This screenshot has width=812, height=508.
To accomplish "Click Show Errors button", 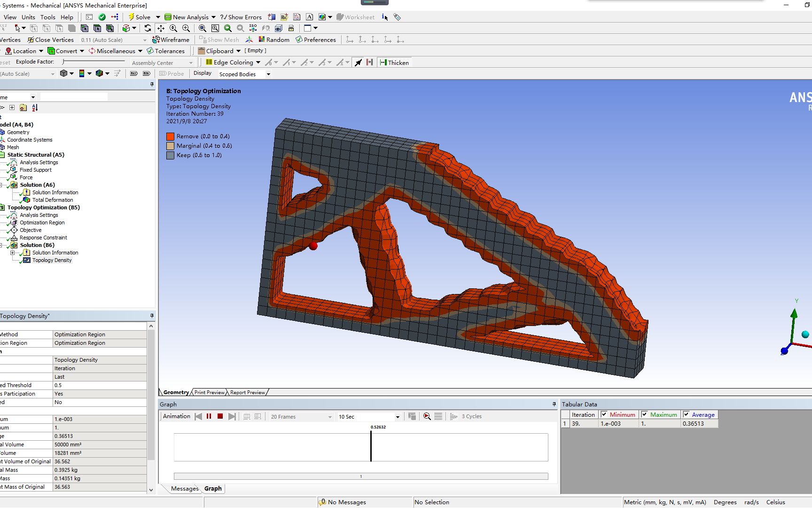I will pos(241,17).
